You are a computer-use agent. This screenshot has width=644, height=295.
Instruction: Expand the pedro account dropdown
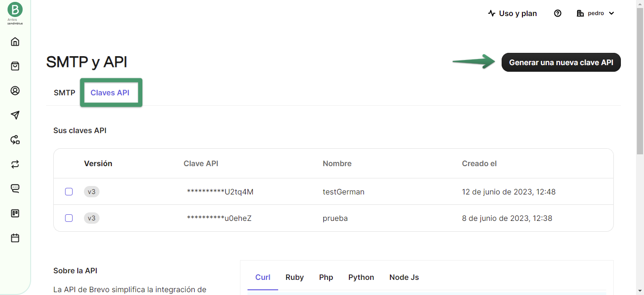[x=595, y=13]
